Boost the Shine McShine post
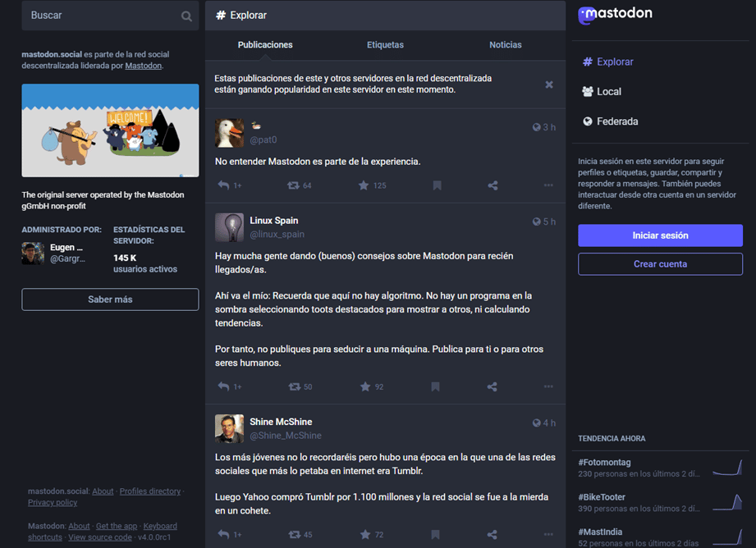 pyautogui.click(x=294, y=534)
